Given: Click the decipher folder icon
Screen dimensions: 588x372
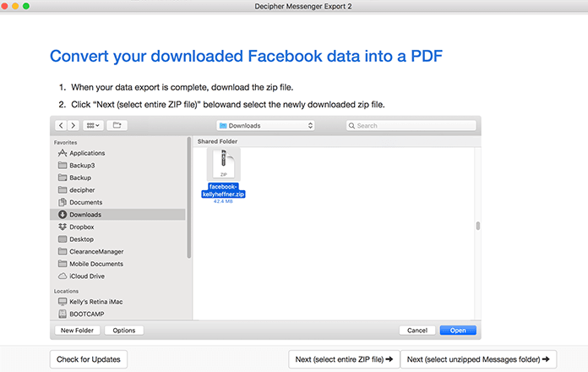Looking at the screenshot, I should point(63,189).
